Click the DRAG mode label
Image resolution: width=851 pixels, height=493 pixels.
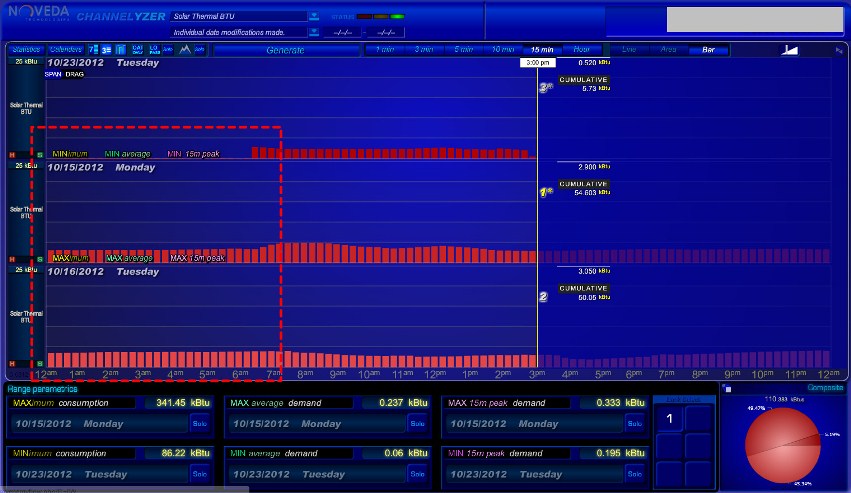tap(74, 74)
